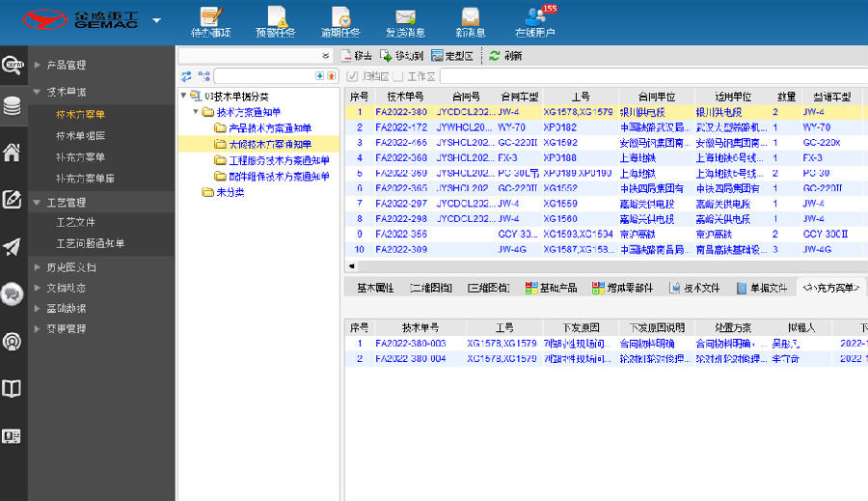Screen dimensions: 868x501
Task: Toggle the 归档区 checkbox
Action: point(353,76)
